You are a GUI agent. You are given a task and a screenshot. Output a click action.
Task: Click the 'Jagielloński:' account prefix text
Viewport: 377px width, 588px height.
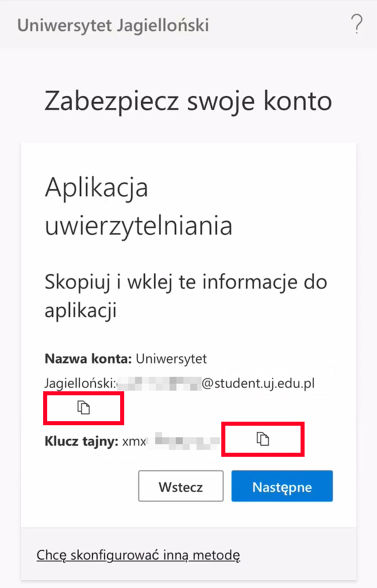[x=80, y=384]
